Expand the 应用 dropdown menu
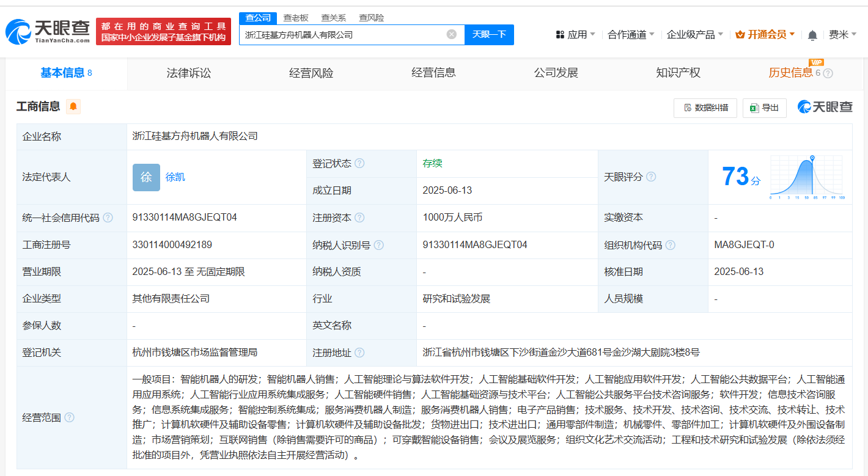Viewport: 868px width, 476px height. [x=575, y=35]
